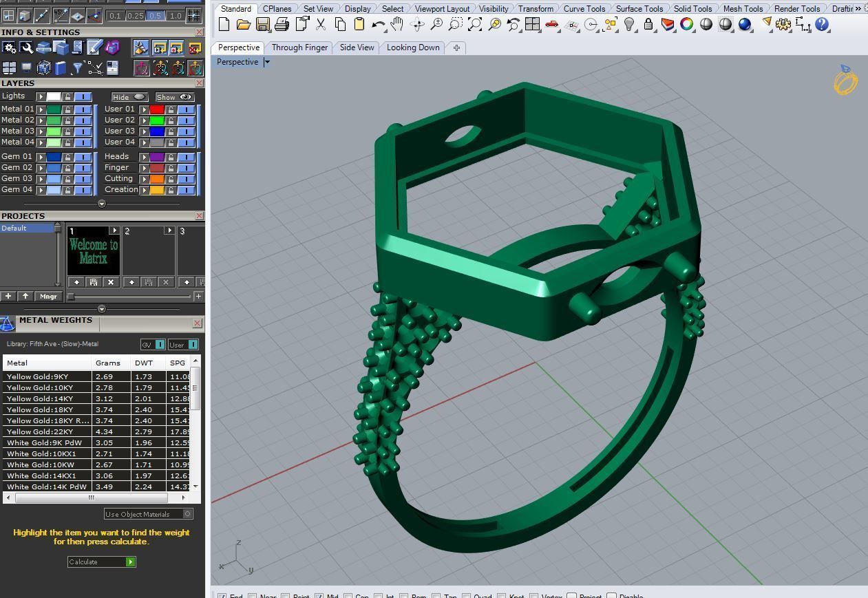Add a new viewport tab with plus button

pos(456,47)
